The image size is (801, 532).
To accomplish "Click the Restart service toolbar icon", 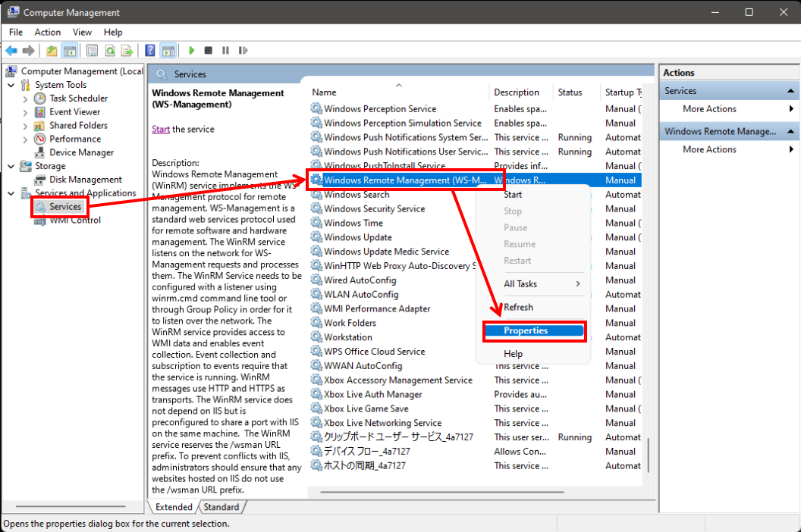I will pos(243,50).
